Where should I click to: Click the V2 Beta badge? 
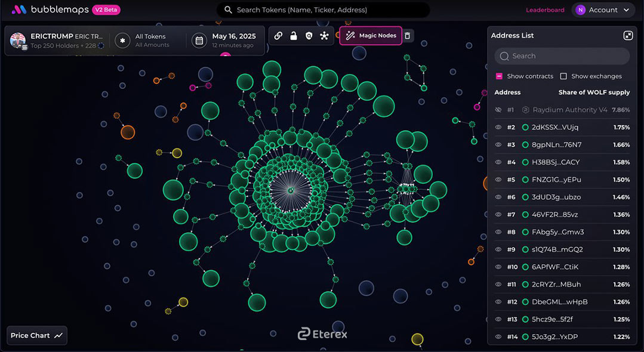(106, 10)
